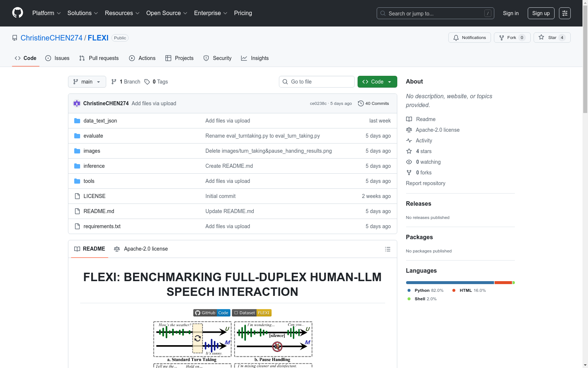Open the Pricing page

pyautogui.click(x=243, y=13)
